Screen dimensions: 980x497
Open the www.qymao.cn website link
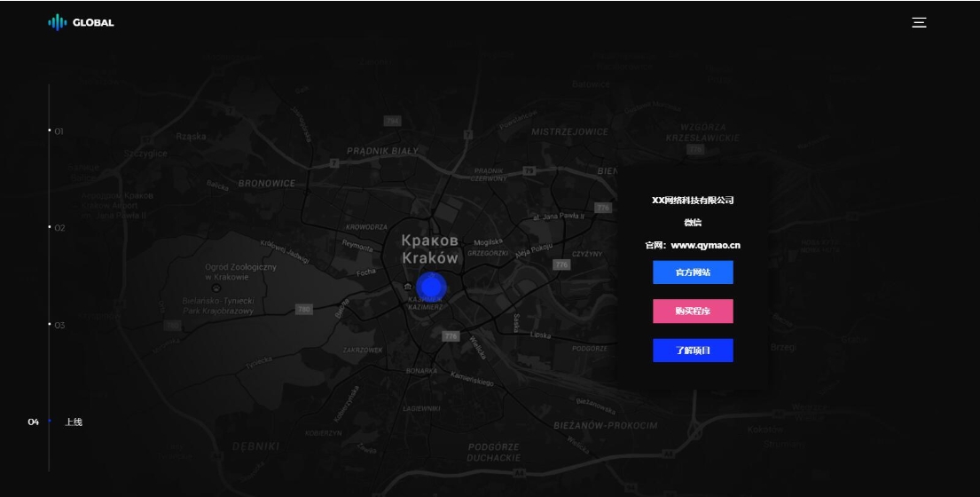[705, 245]
